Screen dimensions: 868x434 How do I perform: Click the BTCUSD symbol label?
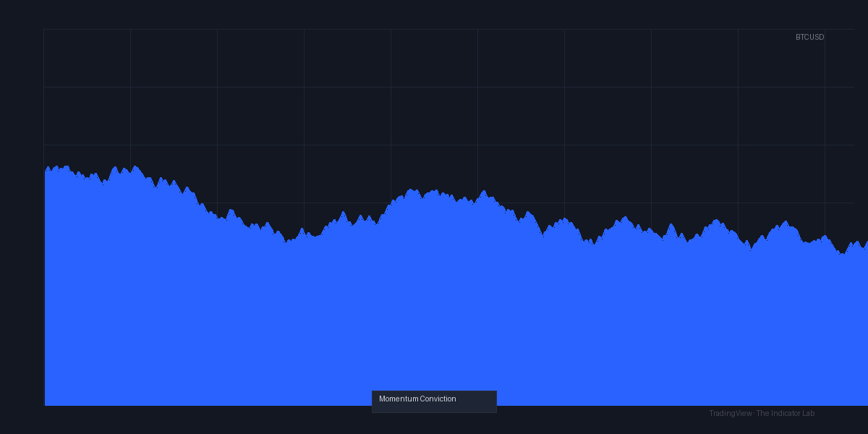pos(809,38)
